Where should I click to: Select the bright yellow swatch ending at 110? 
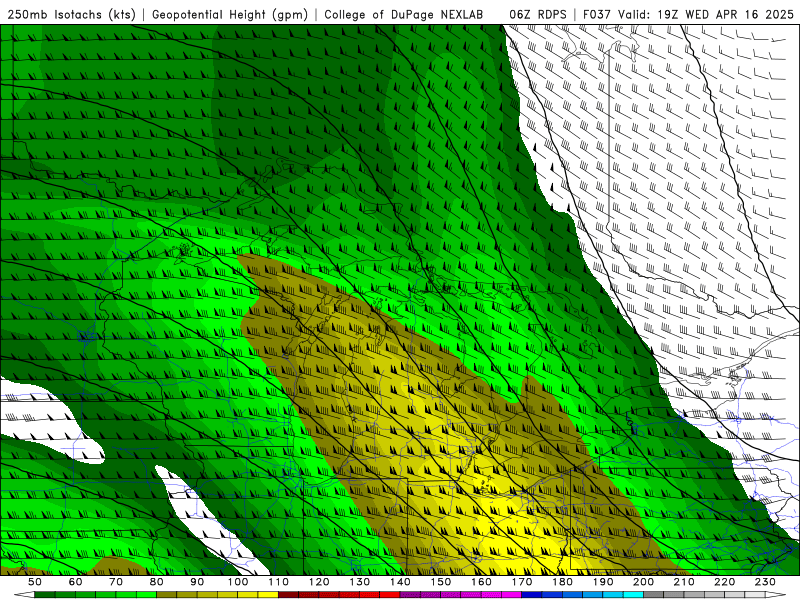click(268, 595)
